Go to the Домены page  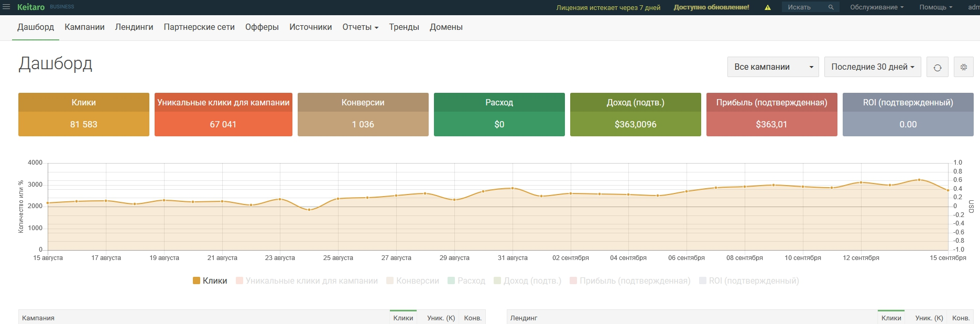coord(446,27)
